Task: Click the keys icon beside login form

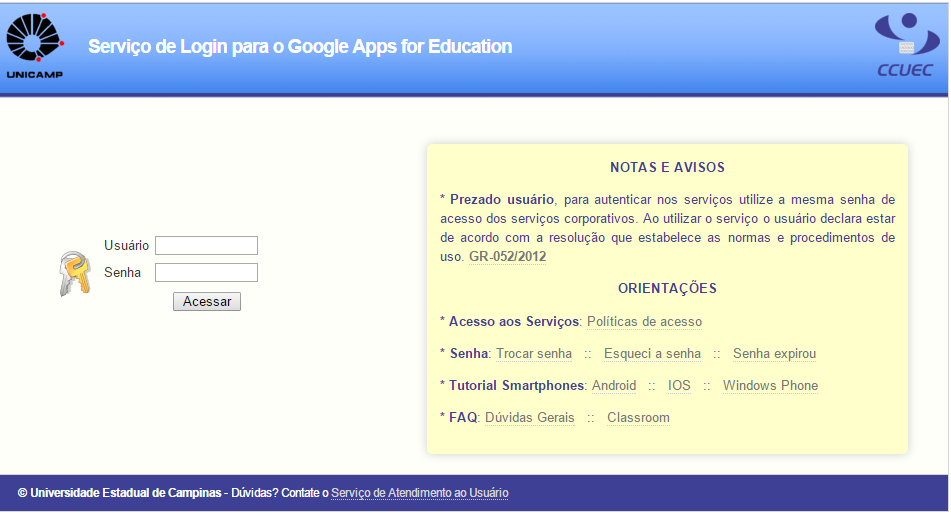Action: coord(75,273)
